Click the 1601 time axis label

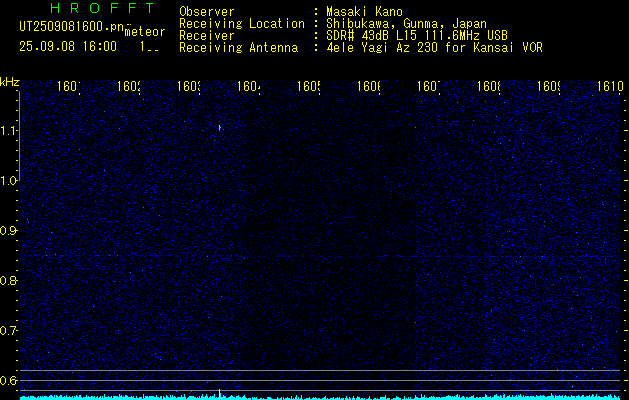point(69,86)
